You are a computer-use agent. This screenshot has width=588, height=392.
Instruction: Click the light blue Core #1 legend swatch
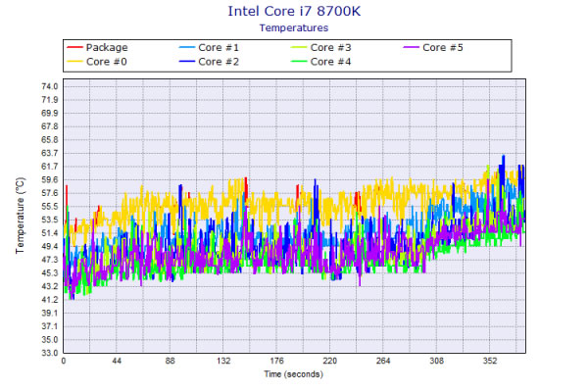coord(187,48)
